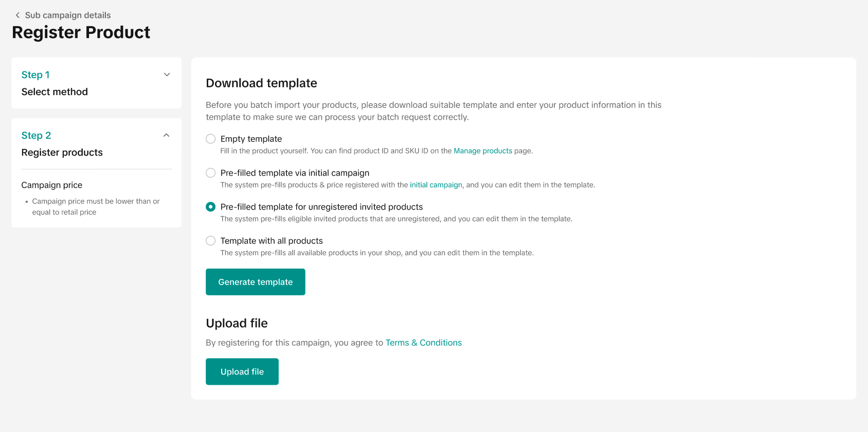Select Pre-filled template for unregistered invited products
The width and height of the screenshot is (868, 432).
click(x=211, y=207)
